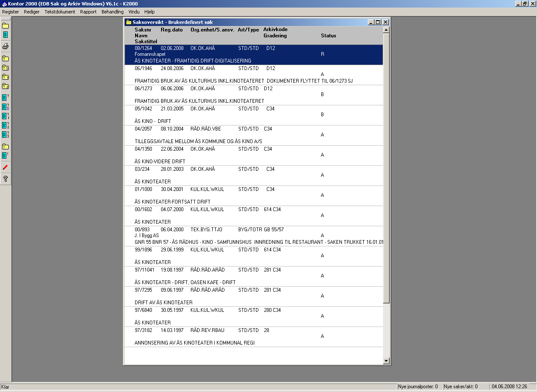Select case 04/2057 TILLEGGSAVTALE MELLOM ÅS KOMMUNE
Viewport: 537px width, 392px height.
click(254, 135)
